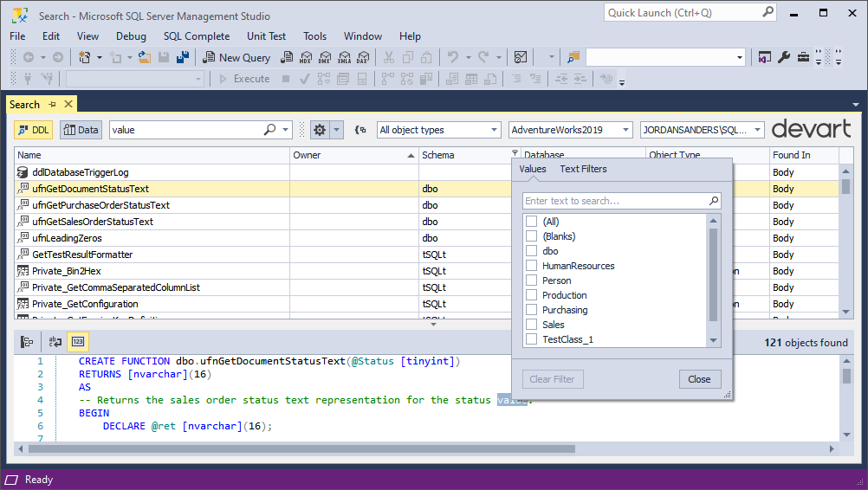Open the window tab list dropdown arrow
Viewport: 868px width, 490px height.
(x=856, y=105)
